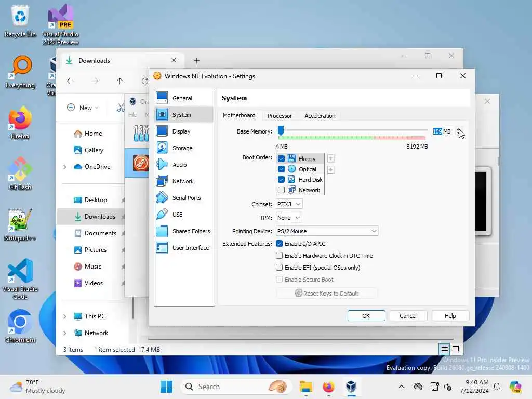
Task: Go up one folder in Explorer
Action: click(x=120, y=81)
